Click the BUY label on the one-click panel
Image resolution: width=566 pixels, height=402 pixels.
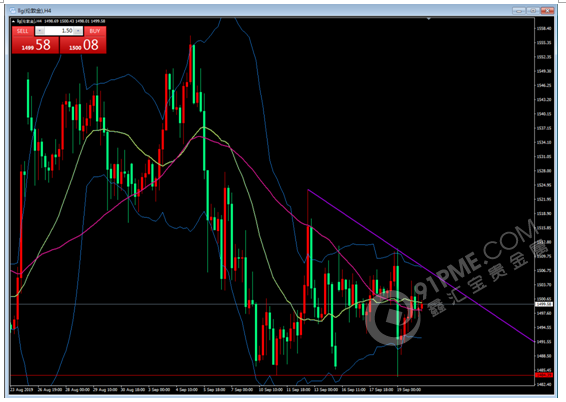(95, 31)
